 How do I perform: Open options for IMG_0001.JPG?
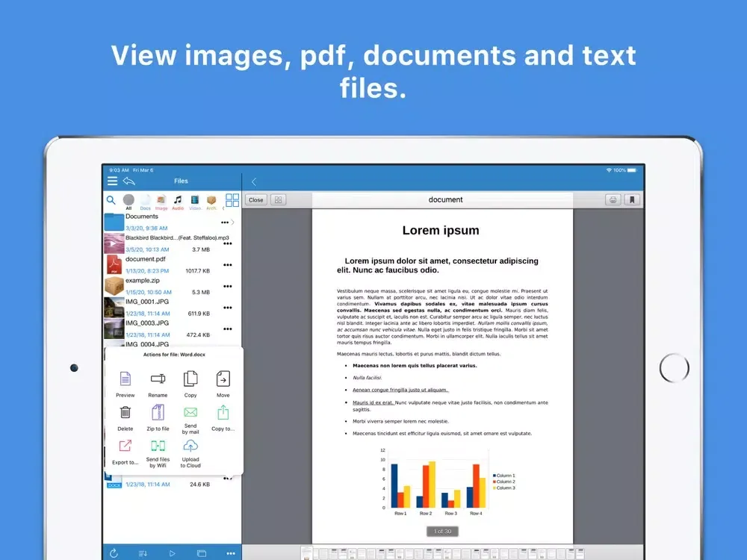228,308
